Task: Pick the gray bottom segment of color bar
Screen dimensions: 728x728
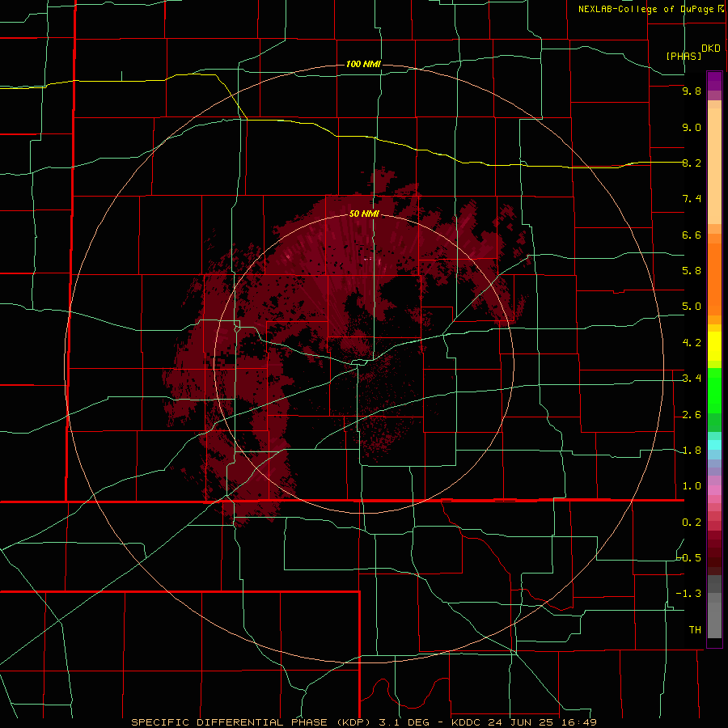Action: [x=714, y=620]
